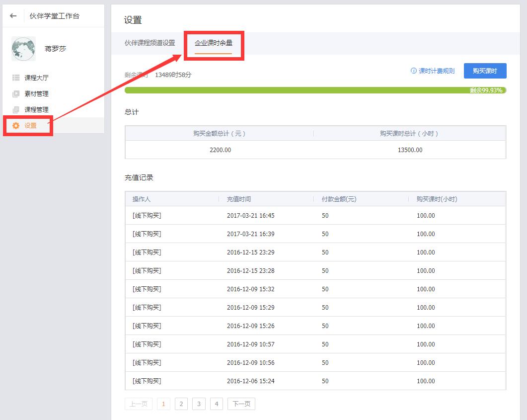Select record dated 2016-12-06 15:24
Viewport: 527px width, 420px height.
[x=315, y=381]
